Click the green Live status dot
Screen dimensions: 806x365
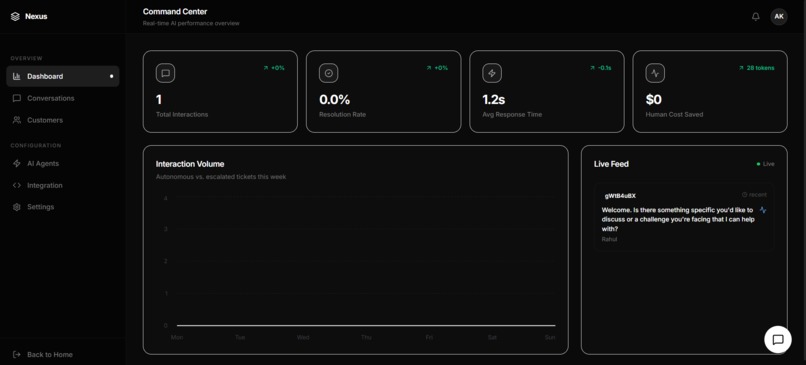[x=758, y=164]
